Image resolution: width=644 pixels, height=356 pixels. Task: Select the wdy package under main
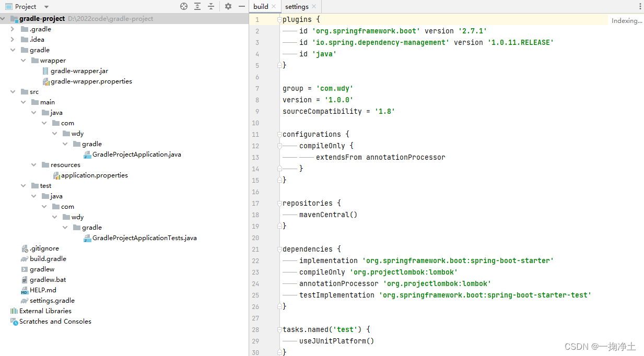(77, 134)
